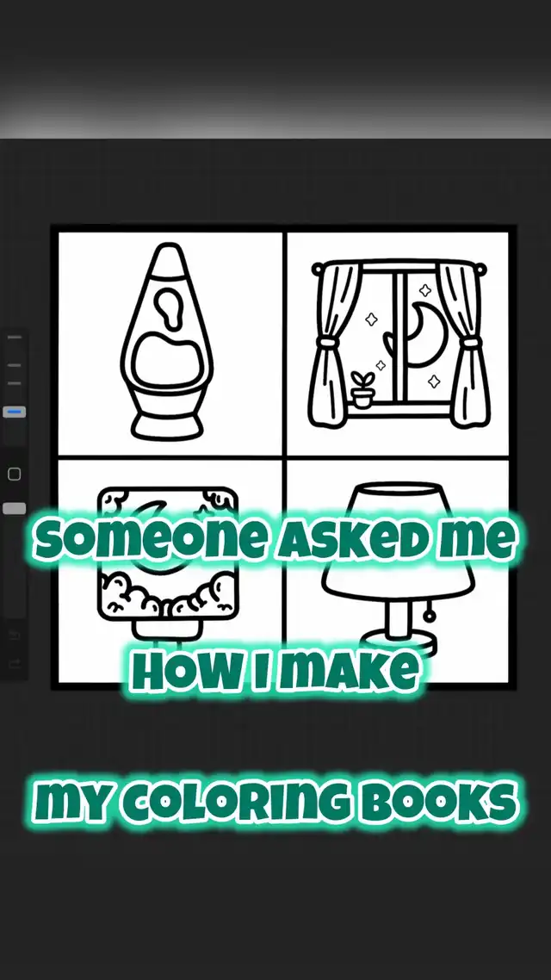Viewport: 551px width, 980px height.
Task: Click the "Someone asked me" caption text
Action: pos(275,540)
